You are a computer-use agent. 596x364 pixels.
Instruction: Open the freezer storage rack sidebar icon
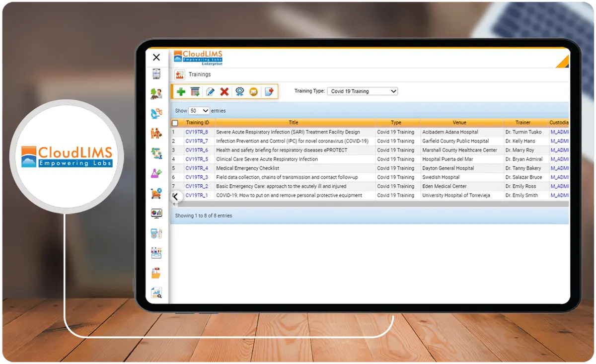tap(156, 74)
